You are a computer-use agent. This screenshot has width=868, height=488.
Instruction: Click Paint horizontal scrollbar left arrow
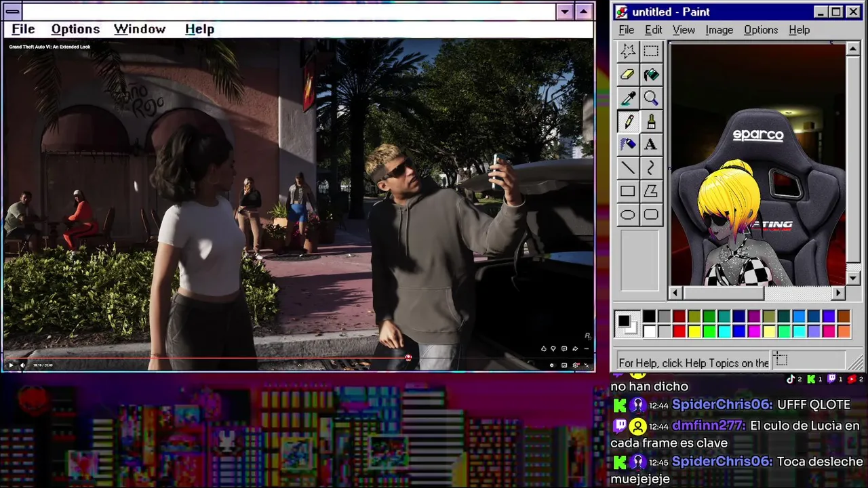(x=675, y=293)
